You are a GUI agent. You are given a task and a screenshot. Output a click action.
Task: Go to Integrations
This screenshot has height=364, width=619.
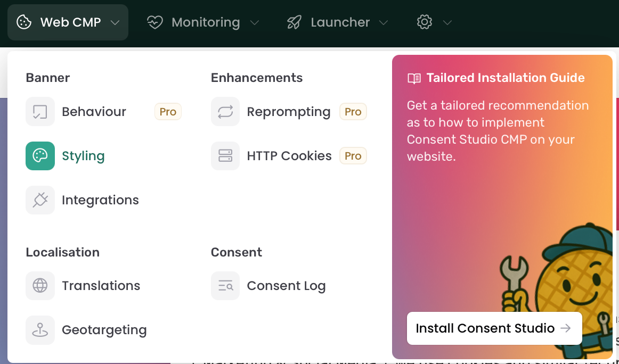point(104,200)
